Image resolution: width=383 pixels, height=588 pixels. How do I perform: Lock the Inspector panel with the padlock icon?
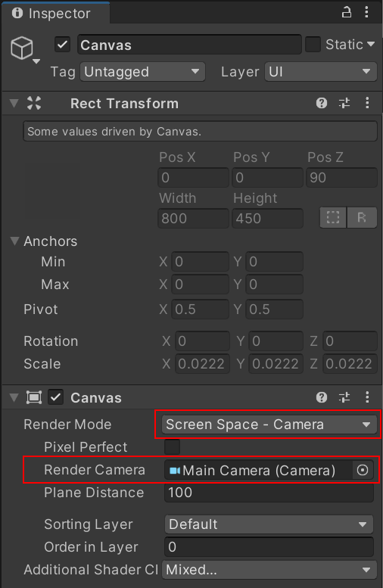point(346,13)
